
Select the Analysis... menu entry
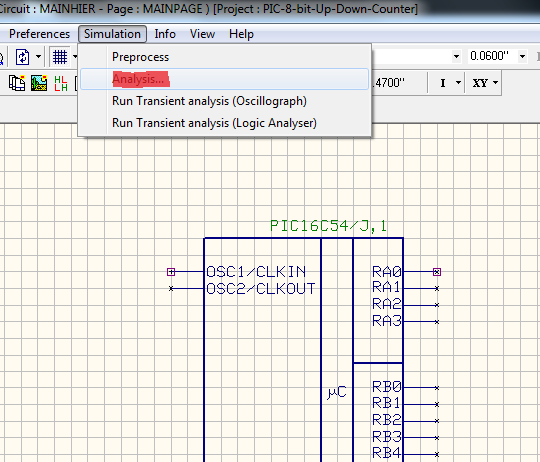coord(224,79)
